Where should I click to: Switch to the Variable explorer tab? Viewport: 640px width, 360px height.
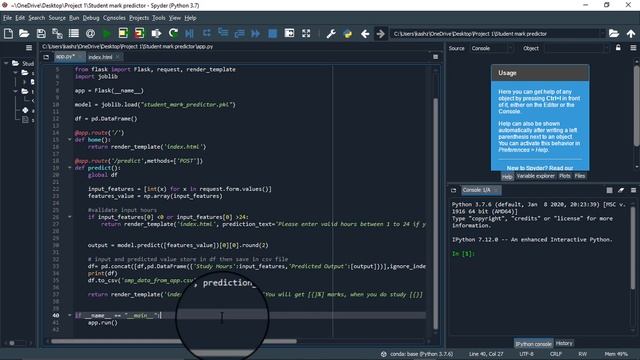point(536,176)
